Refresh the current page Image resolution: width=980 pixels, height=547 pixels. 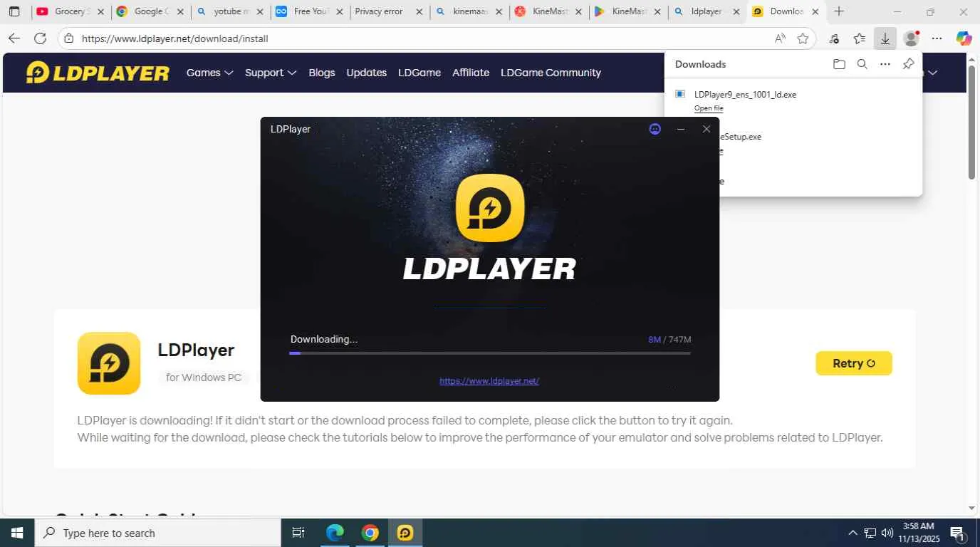(40, 38)
